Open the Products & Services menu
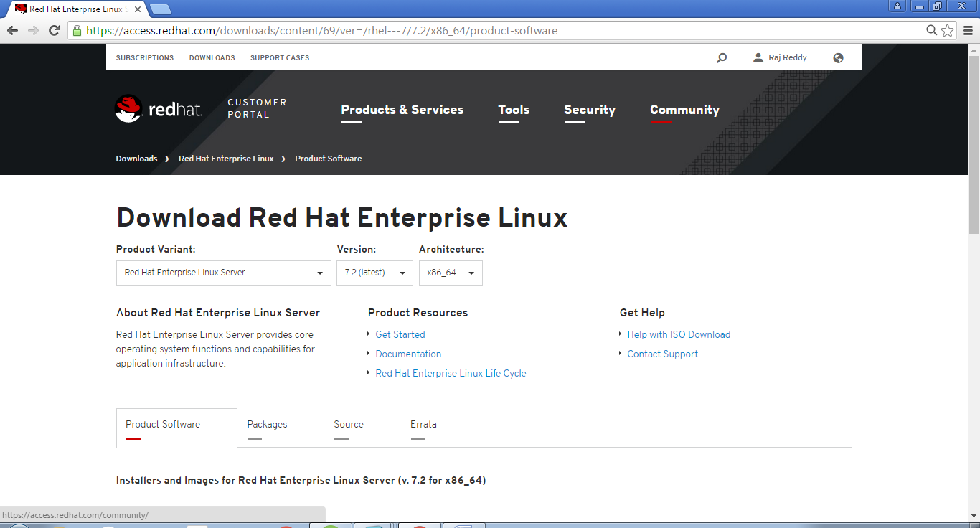980x528 pixels. click(x=402, y=110)
